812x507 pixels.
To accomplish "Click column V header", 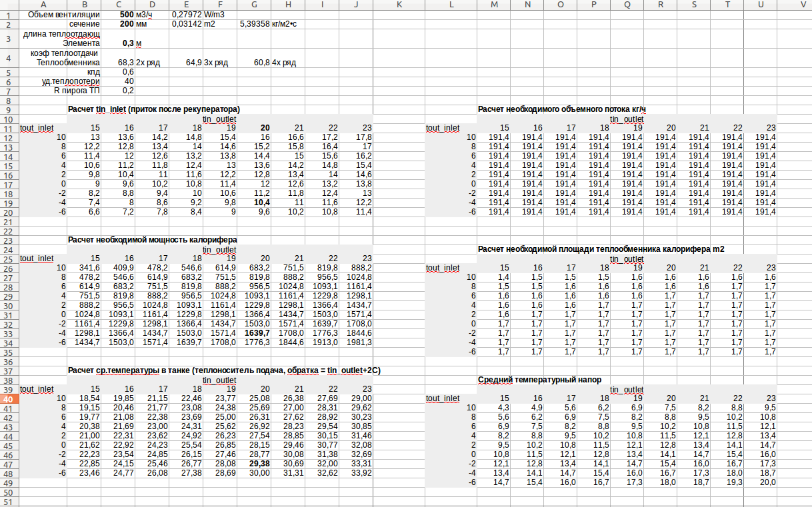I will (x=795, y=5).
